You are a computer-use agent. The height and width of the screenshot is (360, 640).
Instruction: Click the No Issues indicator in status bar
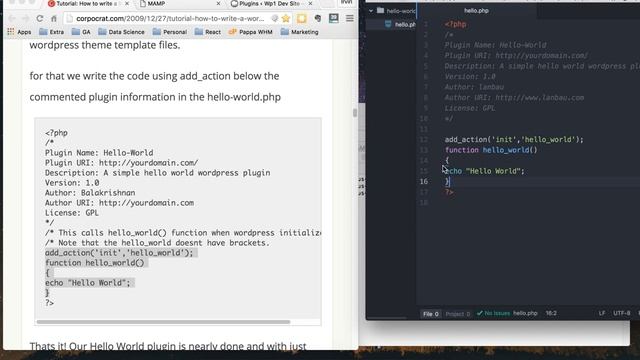coord(493,313)
